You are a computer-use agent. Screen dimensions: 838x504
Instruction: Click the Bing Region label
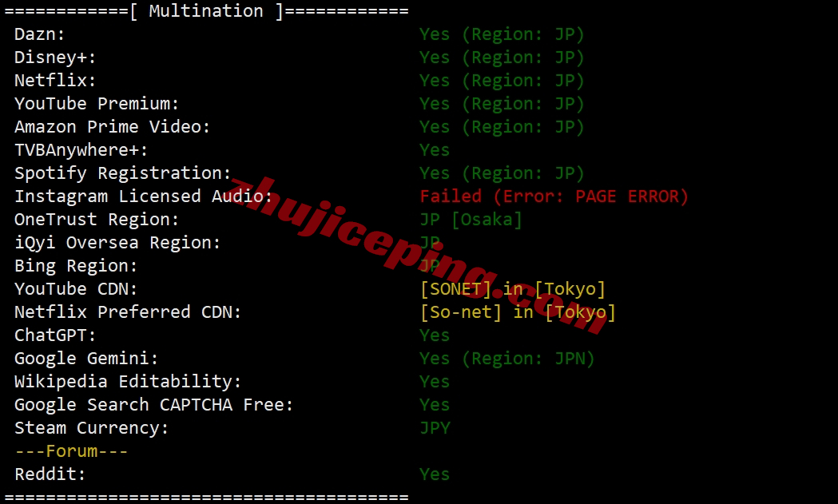click(x=76, y=266)
